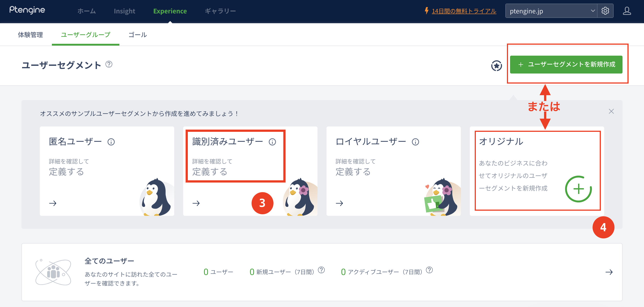Go to ホーム in top navigation

(x=87, y=11)
